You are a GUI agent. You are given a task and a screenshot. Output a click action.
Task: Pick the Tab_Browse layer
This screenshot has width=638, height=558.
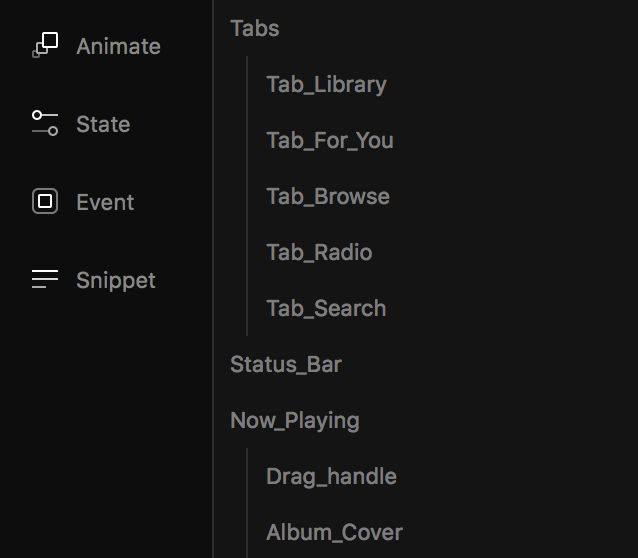[x=328, y=197]
